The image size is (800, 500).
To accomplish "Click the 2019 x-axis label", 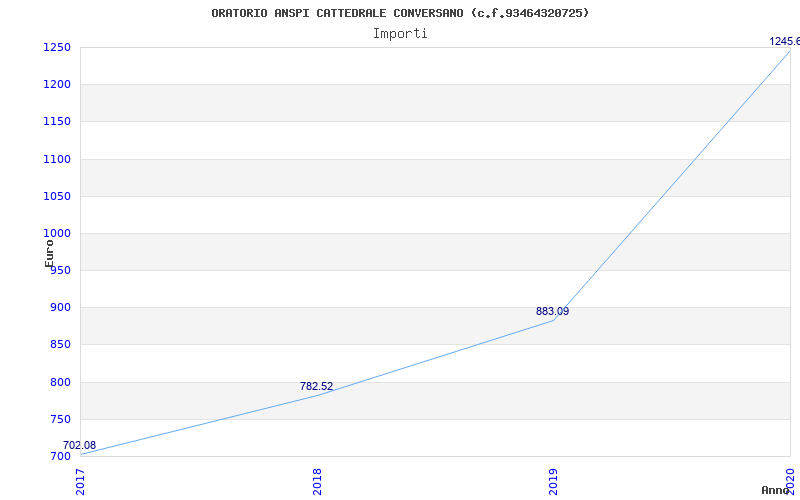I will tap(554, 482).
